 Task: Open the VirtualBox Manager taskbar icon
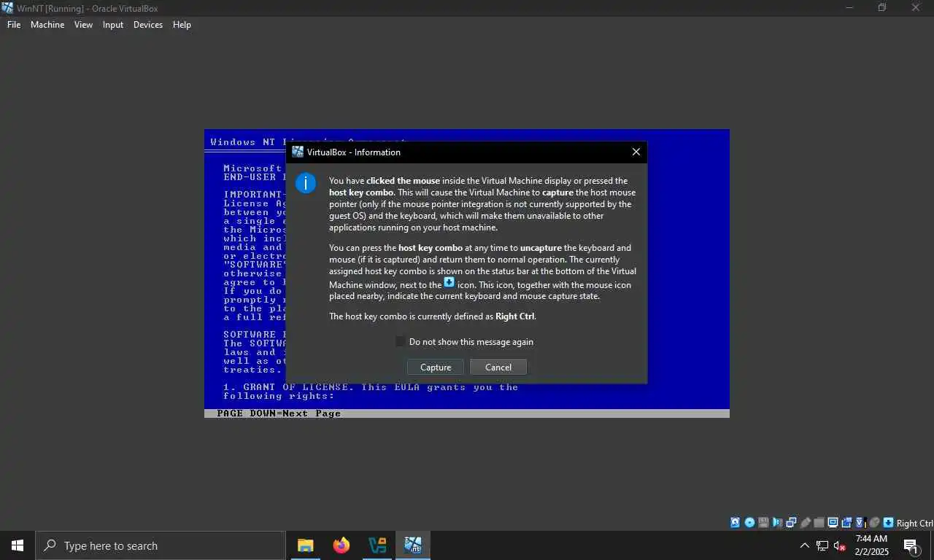coord(377,545)
